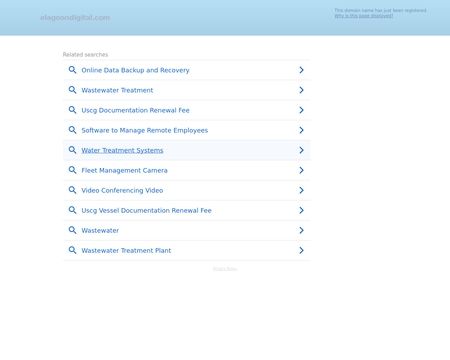Viewport: 450px width, 360px height.
Task: Click chevron arrow on Software to Manage Remote Employees row
Action: (301, 130)
